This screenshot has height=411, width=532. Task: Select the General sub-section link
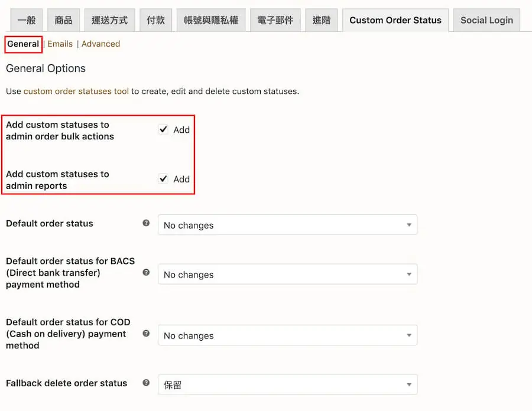[x=23, y=44]
